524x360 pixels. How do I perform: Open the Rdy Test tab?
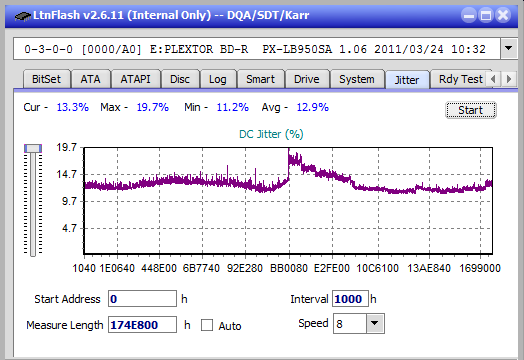coord(460,79)
